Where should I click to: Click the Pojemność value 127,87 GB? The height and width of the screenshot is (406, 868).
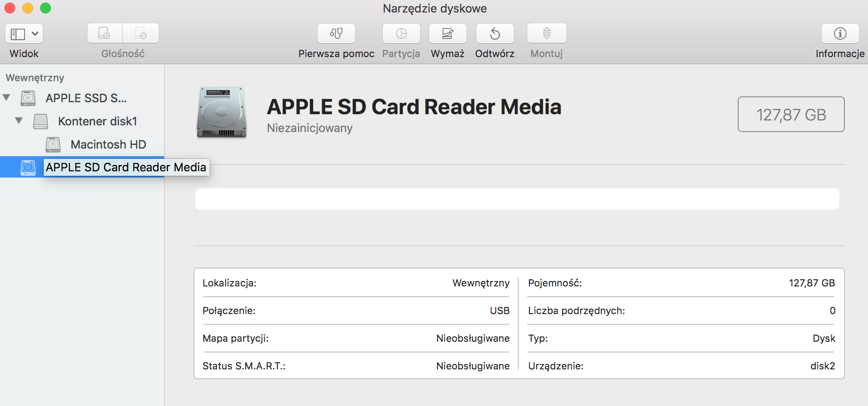point(812,283)
